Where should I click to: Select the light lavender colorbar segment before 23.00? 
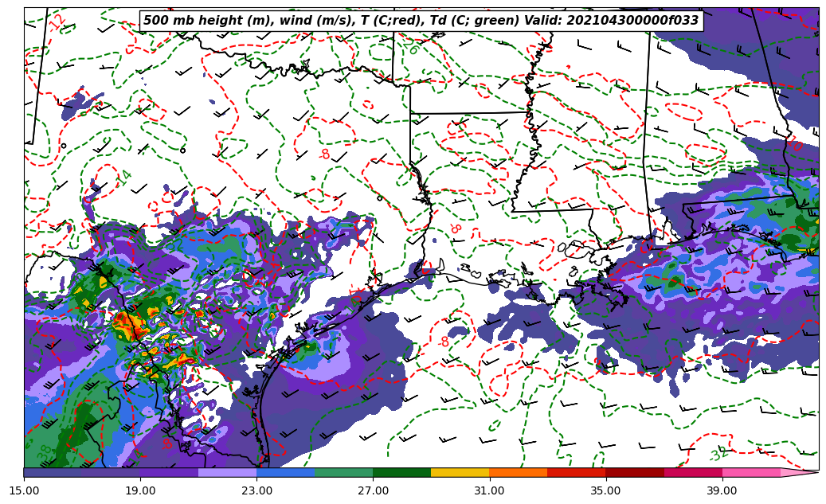[228, 472]
